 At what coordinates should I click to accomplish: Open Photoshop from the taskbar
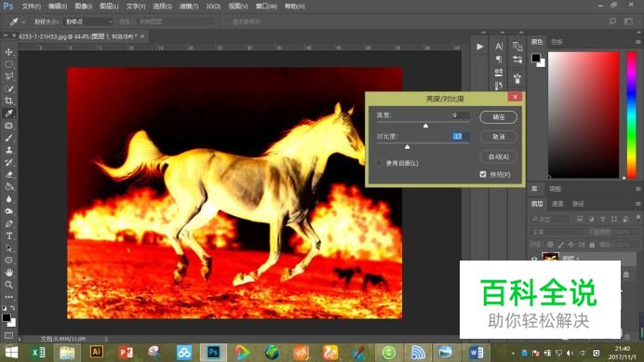(x=213, y=352)
